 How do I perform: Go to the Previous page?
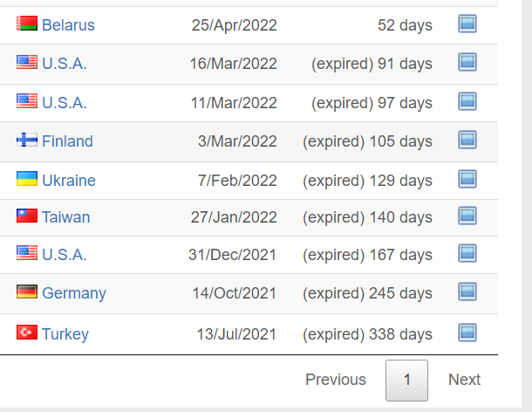(x=336, y=380)
